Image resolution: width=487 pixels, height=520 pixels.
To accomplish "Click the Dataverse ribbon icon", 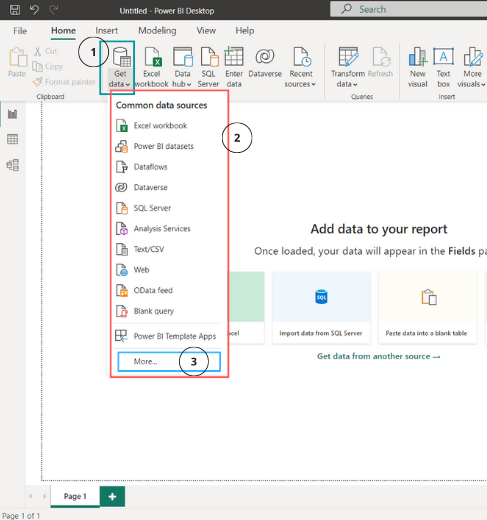I will coord(265,56).
